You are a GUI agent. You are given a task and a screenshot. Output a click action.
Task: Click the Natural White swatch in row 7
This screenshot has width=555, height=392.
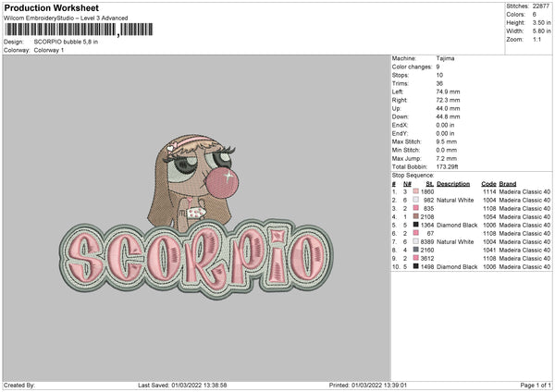point(416,241)
